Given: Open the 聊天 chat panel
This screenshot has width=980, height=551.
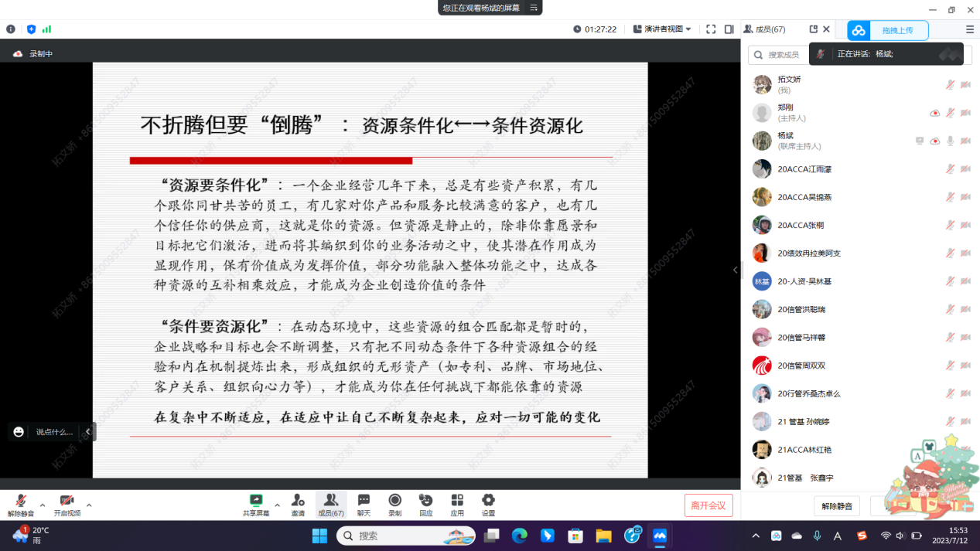Looking at the screenshot, I should click(x=364, y=501).
